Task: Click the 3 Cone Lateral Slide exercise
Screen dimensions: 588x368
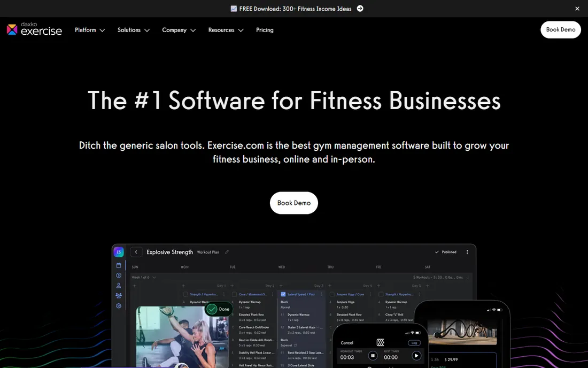Action: coord(301,365)
